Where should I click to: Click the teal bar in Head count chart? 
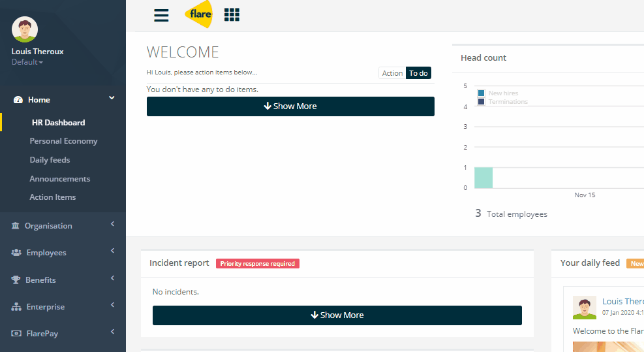click(483, 178)
